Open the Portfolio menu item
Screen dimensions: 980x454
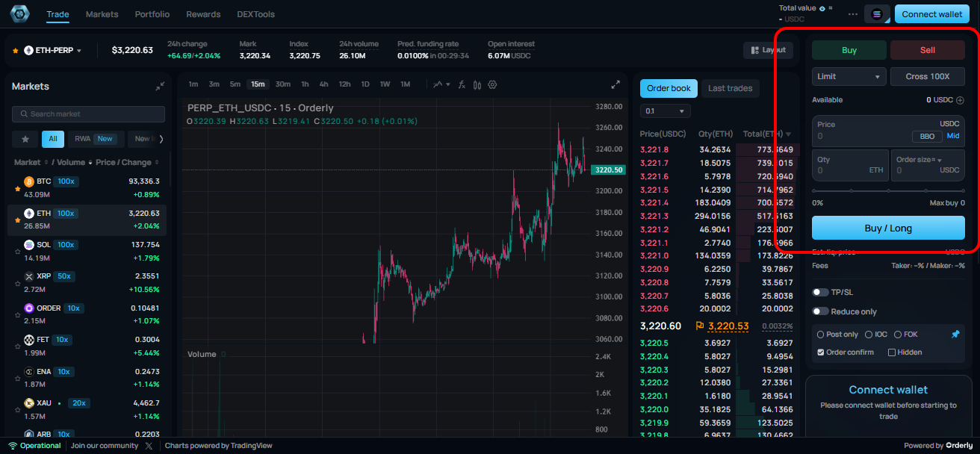coord(152,13)
